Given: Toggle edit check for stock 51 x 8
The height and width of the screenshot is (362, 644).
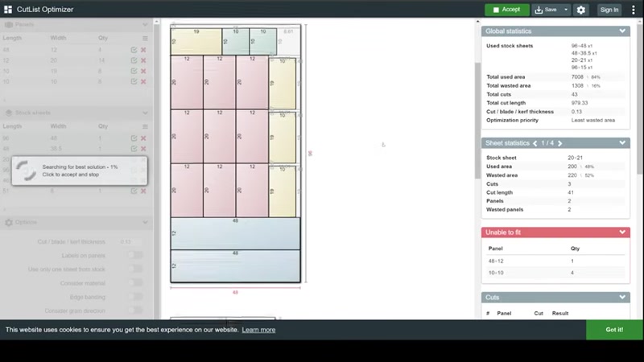Looking at the screenshot, I should pos(134,191).
